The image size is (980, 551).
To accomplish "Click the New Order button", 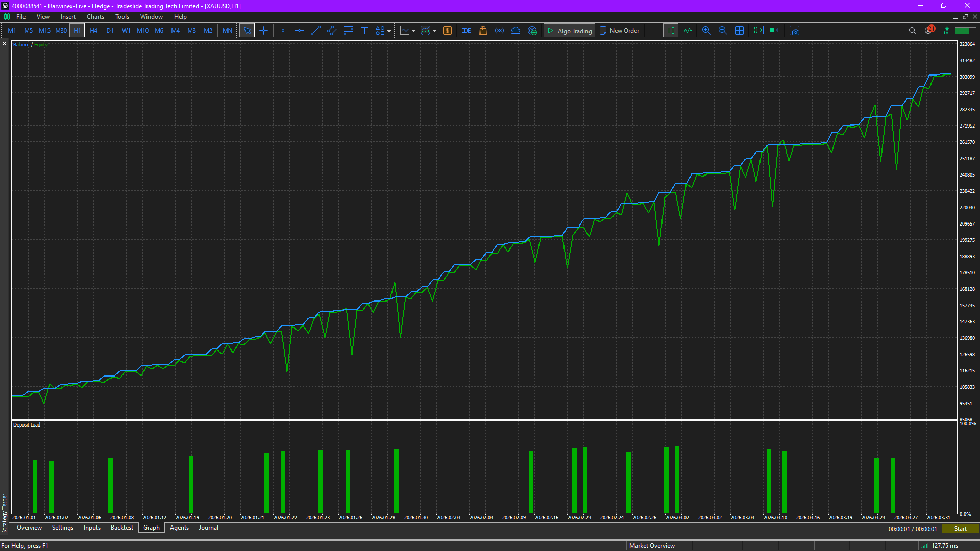I will pos(619,31).
